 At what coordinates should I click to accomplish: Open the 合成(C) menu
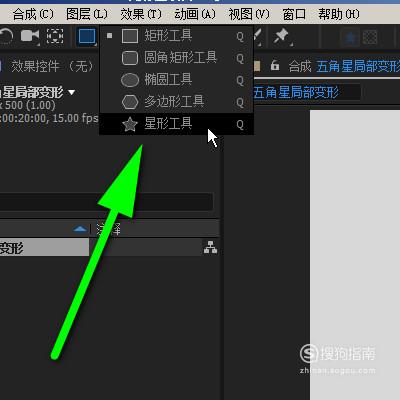coord(33,14)
